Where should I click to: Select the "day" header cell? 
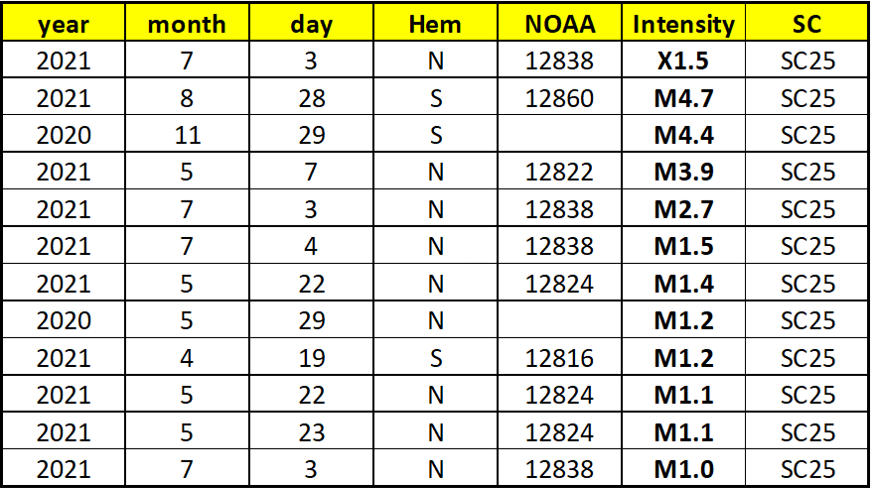point(311,24)
